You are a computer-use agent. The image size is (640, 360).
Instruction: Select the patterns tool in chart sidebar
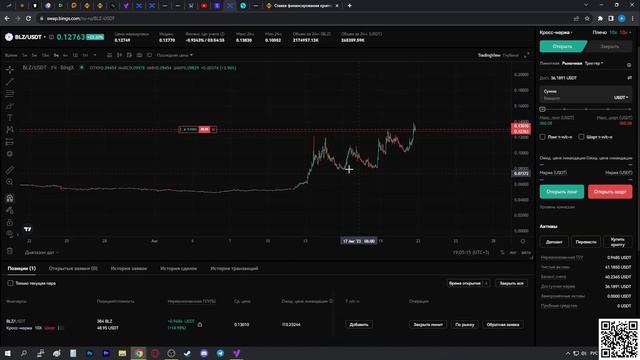pyautogui.click(x=10, y=130)
